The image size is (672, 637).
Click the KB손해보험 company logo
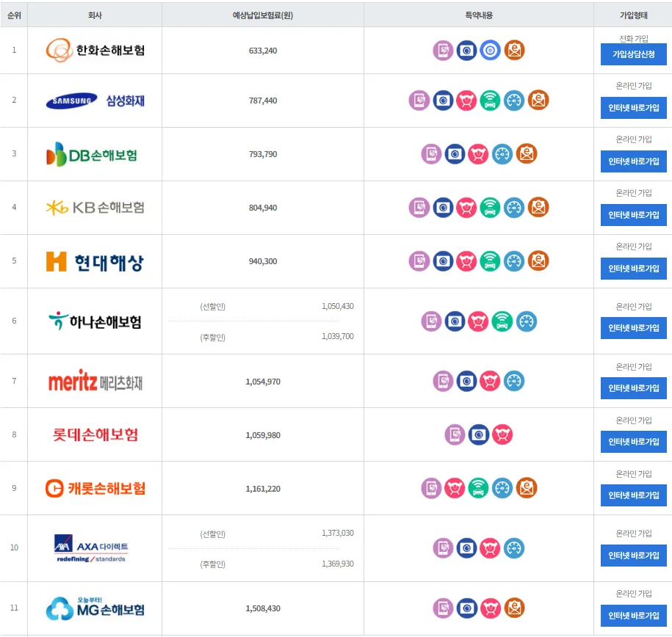tap(95, 208)
